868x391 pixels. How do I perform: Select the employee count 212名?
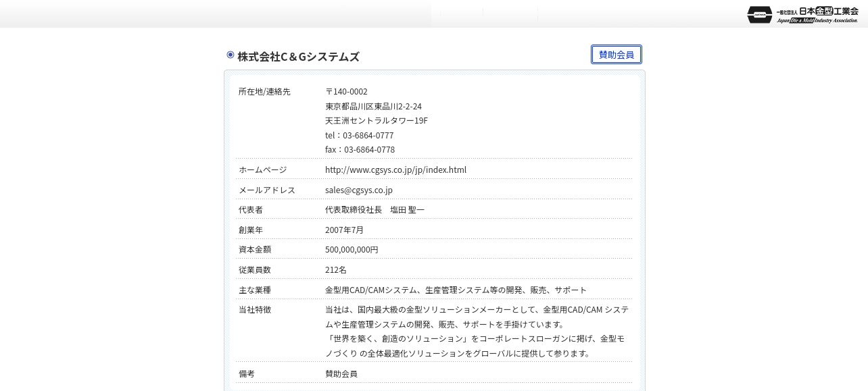(x=336, y=269)
